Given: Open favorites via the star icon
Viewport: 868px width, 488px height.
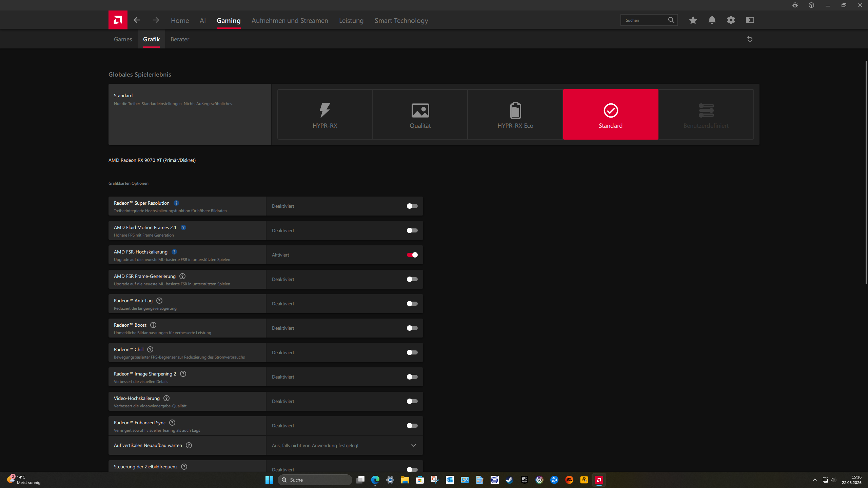Looking at the screenshot, I should point(693,20).
